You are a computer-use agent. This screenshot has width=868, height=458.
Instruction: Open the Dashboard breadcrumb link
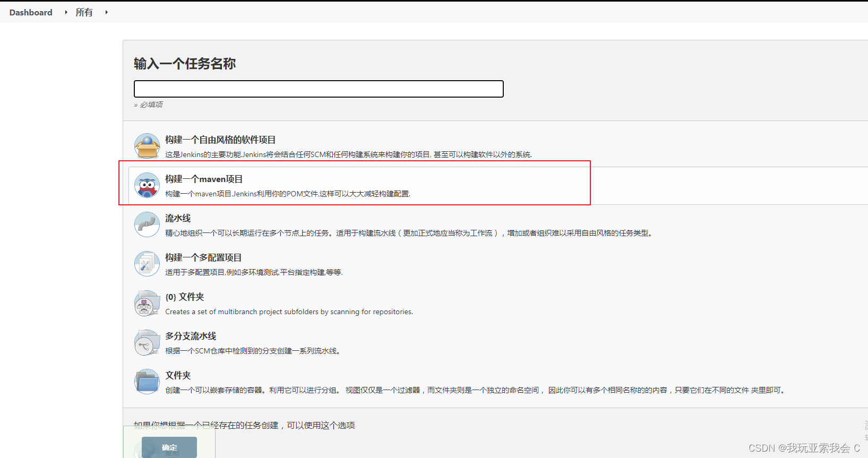[x=31, y=12]
